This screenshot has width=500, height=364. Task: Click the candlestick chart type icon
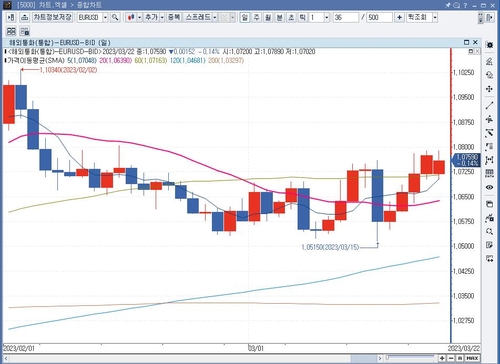pyautogui.click(x=131, y=17)
